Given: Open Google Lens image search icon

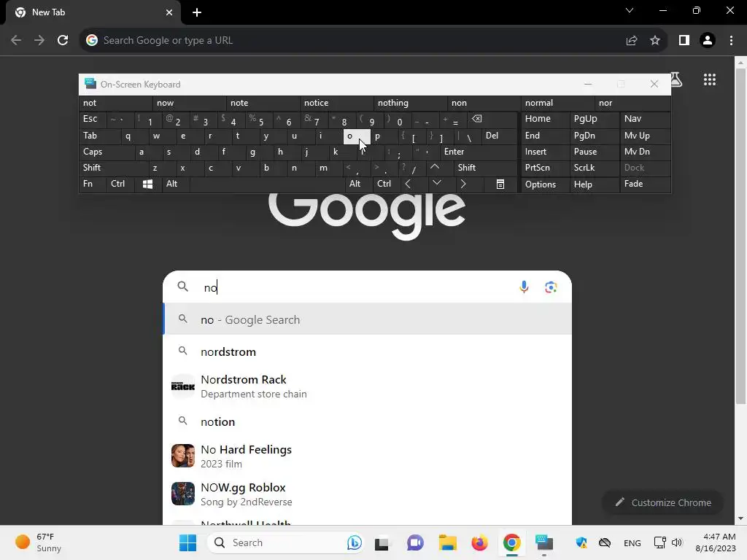Looking at the screenshot, I should point(551,287).
